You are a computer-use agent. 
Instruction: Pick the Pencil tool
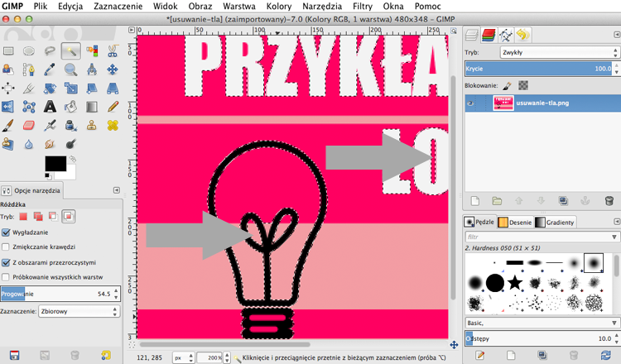tap(113, 107)
